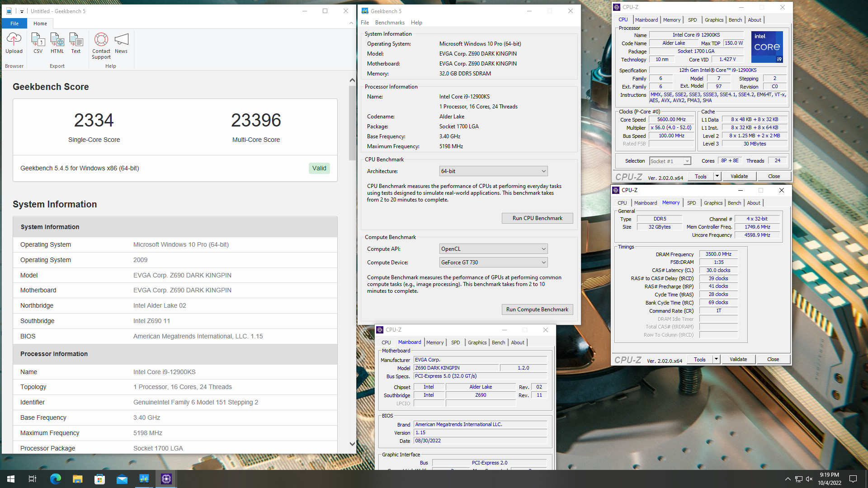The height and width of the screenshot is (488, 868).
Task: Switch to SPD tab in top CPU-Z window
Action: click(692, 20)
